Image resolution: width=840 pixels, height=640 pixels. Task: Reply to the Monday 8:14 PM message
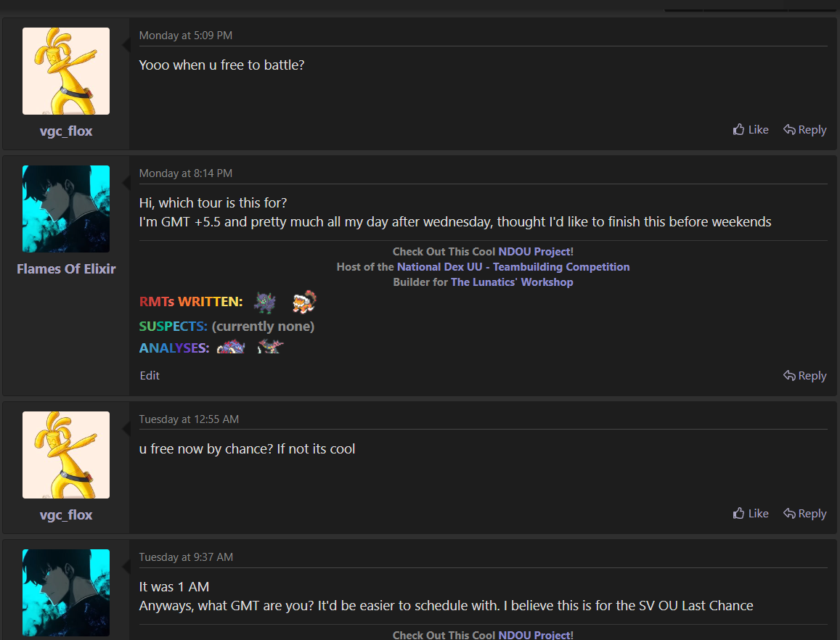[x=804, y=375]
